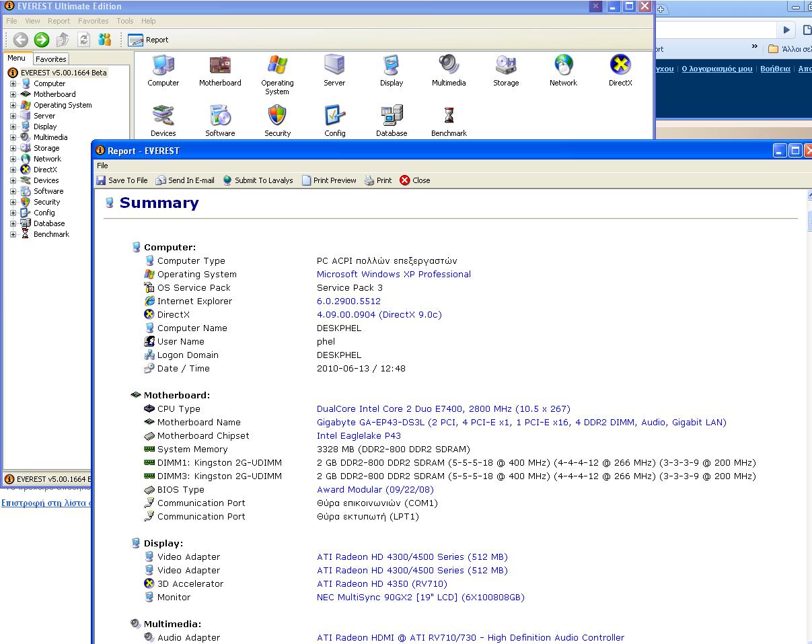Click the browser go arrow button
This screenshot has width=812, height=644.
(786, 30)
